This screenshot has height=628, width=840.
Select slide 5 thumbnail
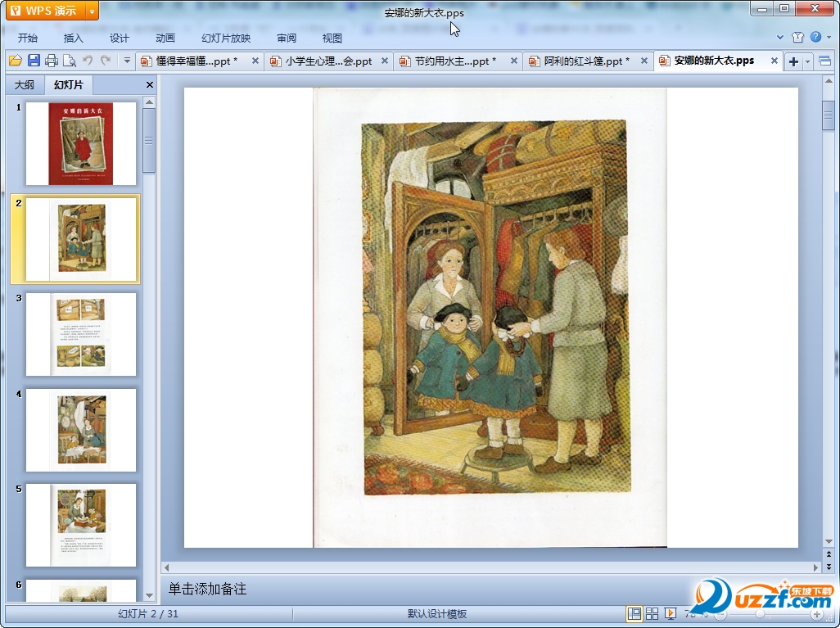point(81,525)
